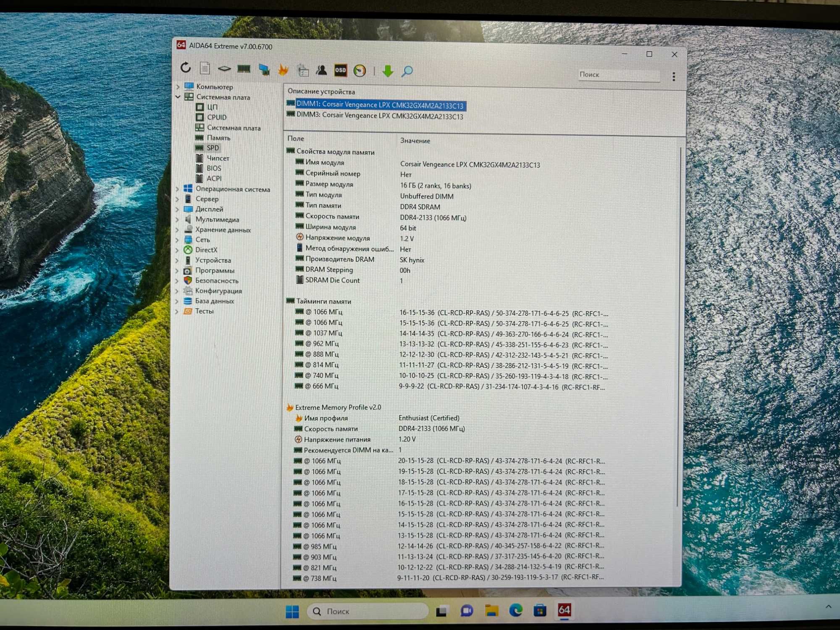Launch the flame stability test icon
The height and width of the screenshot is (630, 840).
click(x=283, y=70)
